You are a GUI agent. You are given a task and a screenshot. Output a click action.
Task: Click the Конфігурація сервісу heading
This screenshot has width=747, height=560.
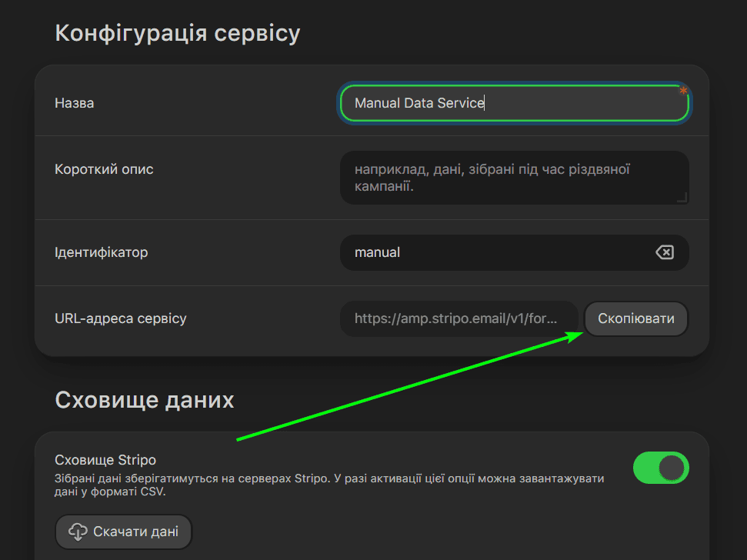click(177, 34)
